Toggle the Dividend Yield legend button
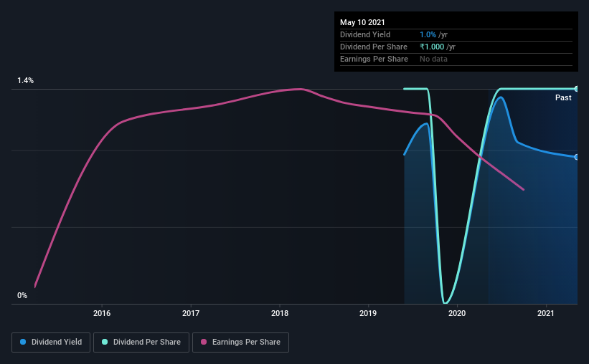Screen dimensions: 589x364 (52, 343)
